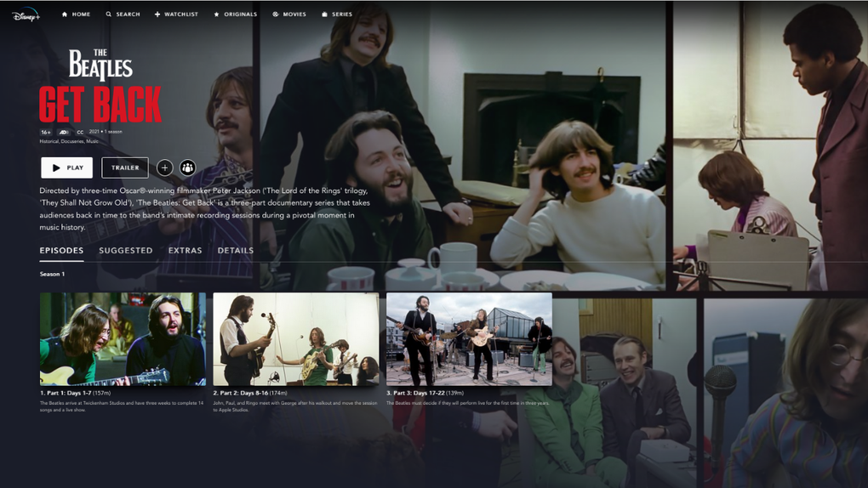Image resolution: width=868 pixels, height=488 pixels.
Task: Switch to the Extras tab
Action: [x=185, y=251]
